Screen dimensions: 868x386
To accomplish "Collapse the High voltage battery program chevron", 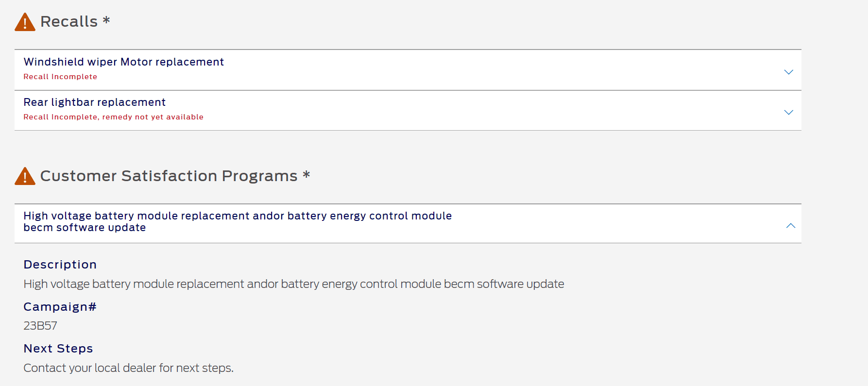I will (x=790, y=226).
